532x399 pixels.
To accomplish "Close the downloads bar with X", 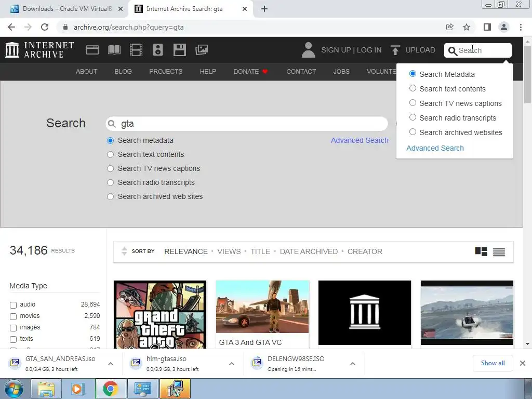I will point(523,363).
